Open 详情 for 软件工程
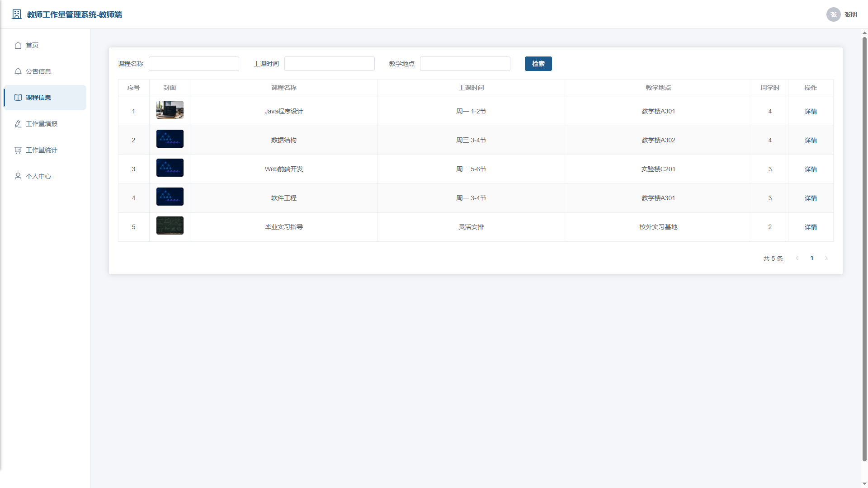 pos(811,198)
